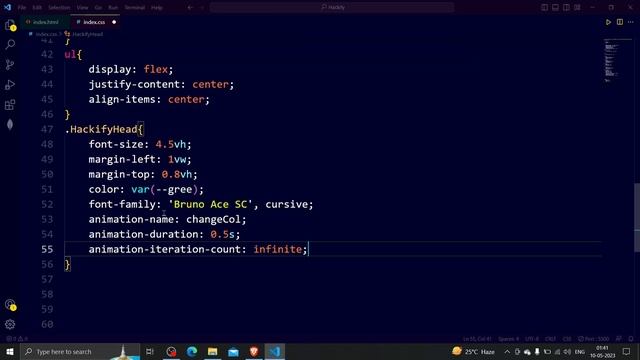Click the 'ul' selector on line 42
Screen dimensions: 640x360
(70, 55)
